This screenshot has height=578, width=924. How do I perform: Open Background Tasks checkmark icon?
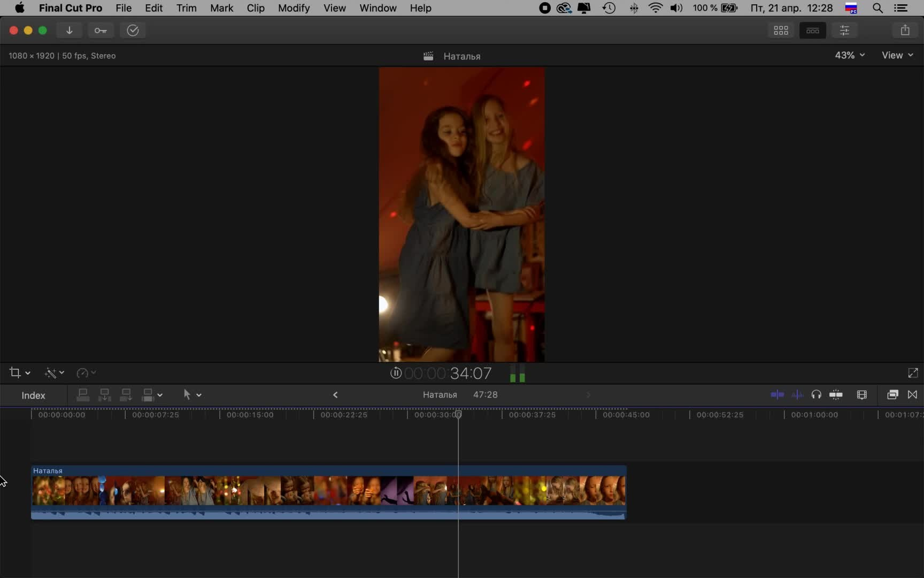coord(133,31)
